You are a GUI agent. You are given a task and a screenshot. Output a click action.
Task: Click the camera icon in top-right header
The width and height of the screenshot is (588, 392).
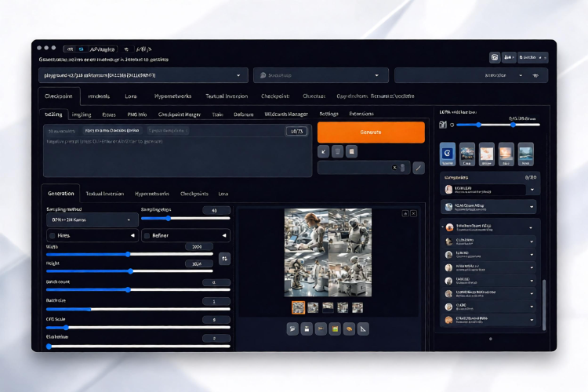[495, 57]
